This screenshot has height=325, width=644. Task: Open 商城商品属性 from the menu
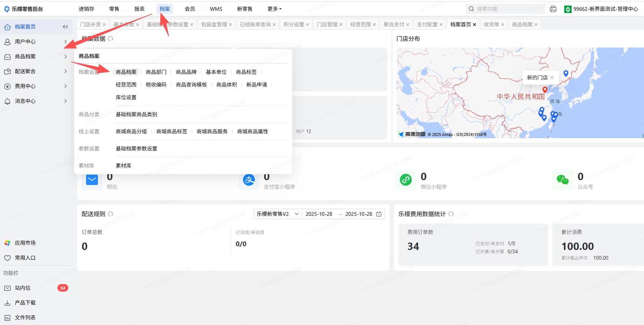(253, 131)
